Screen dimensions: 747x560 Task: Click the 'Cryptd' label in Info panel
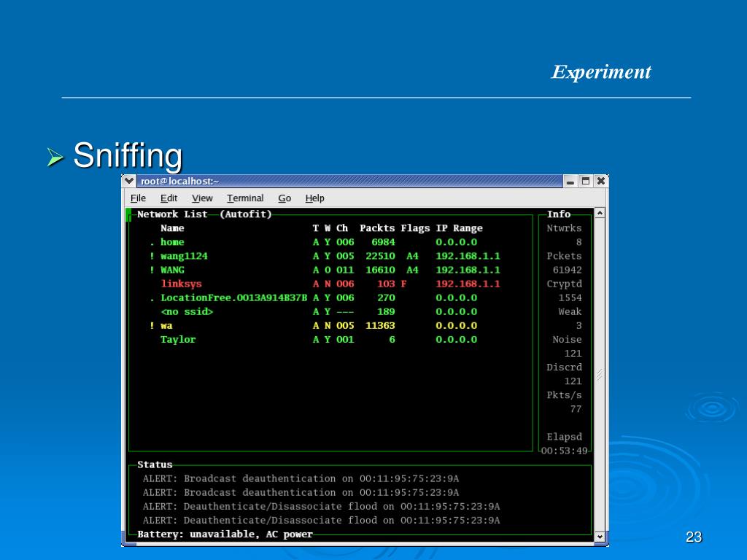564,284
